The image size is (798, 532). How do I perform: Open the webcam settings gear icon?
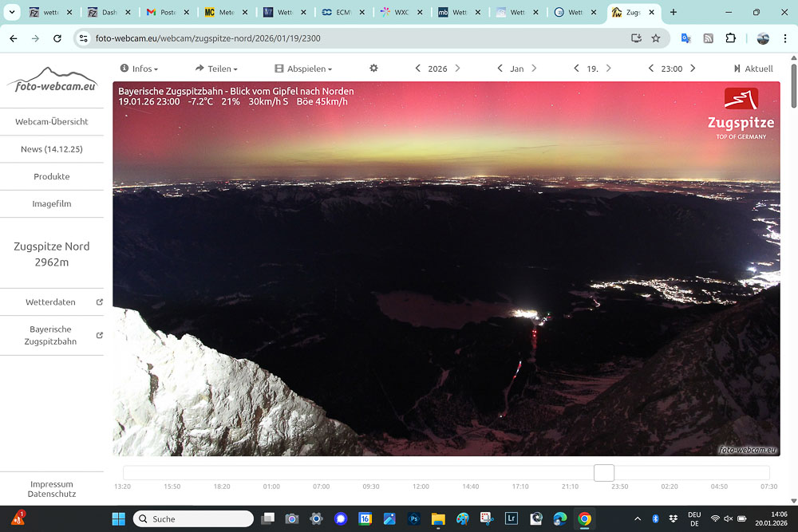(373, 69)
